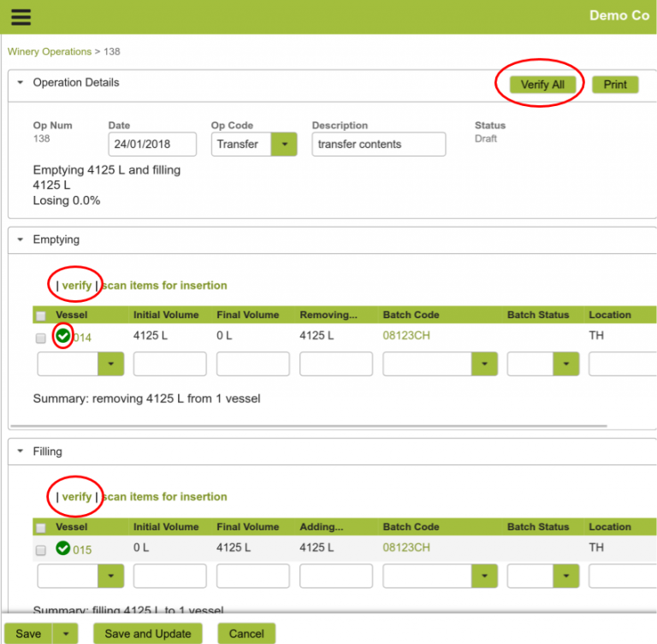The width and height of the screenshot is (657, 644).
Task: Collapse the Emptying section
Action: 21,240
